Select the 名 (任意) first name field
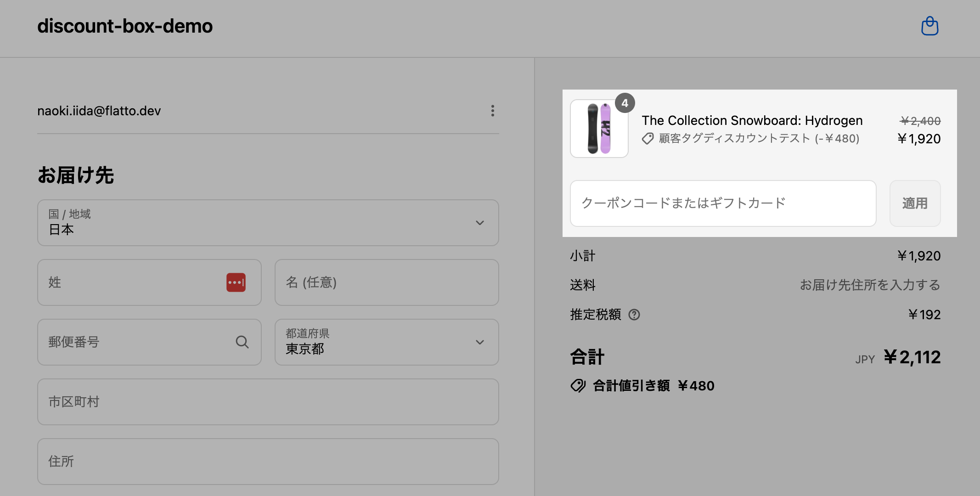 pyautogui.click(x=386, y=282)
